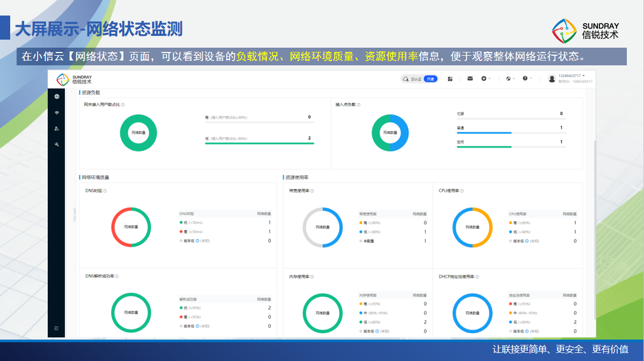Click the blue 开通 button for cloud authentication

[430, 79]
